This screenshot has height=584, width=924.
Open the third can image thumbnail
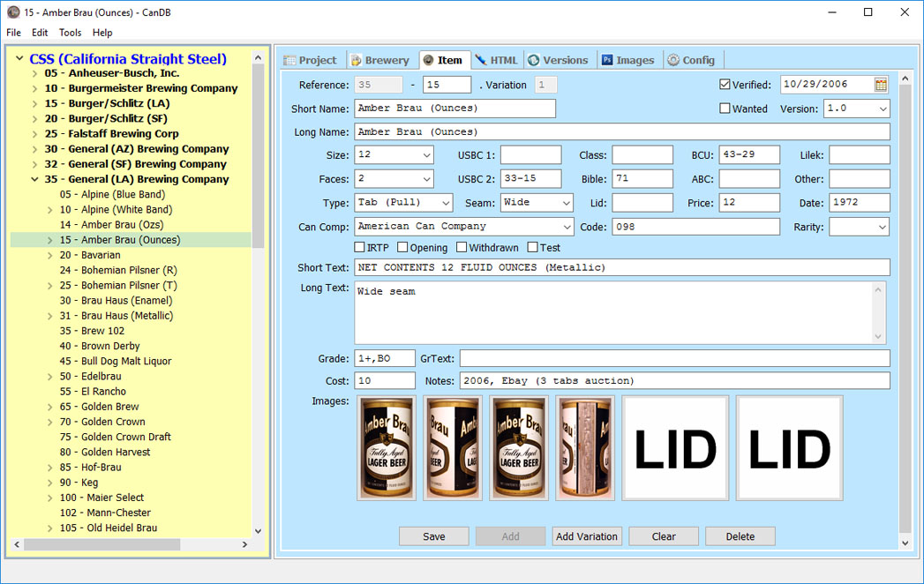519,448
